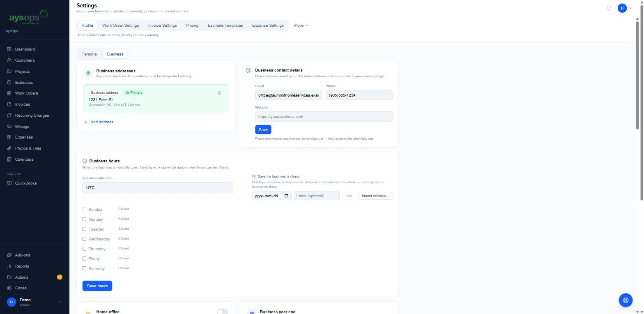Delete the 1234 Fake St address
Image resolution: width=644 pixels, height=314 pixels.
[x=219, y=93]
